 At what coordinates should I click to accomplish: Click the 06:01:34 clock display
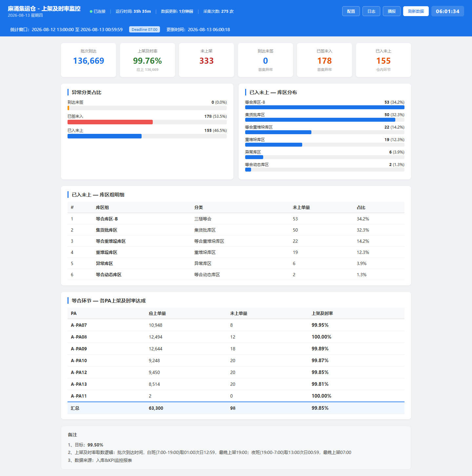tap(448, 11)
